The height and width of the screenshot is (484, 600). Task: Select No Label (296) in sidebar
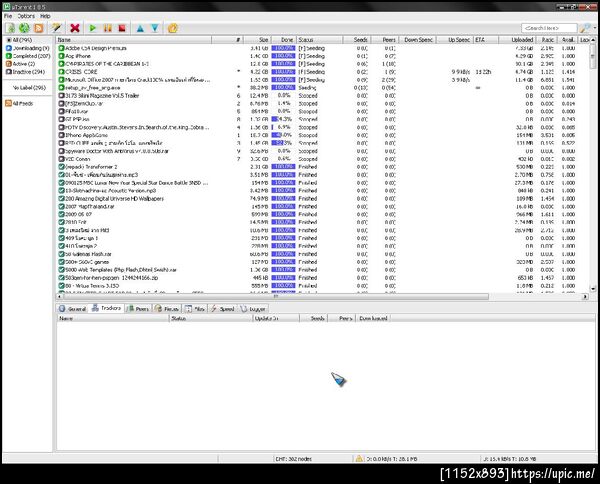tap(29, 88)
